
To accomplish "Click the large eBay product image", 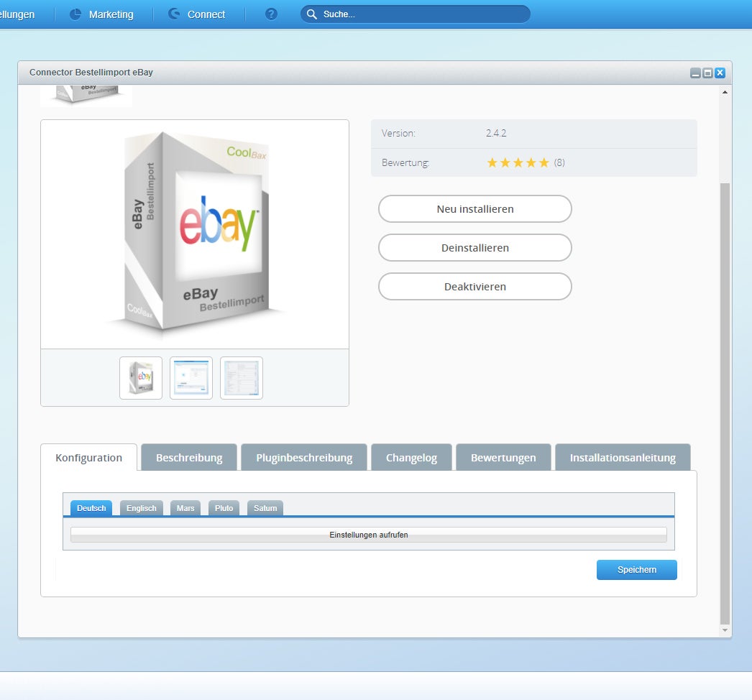I will [195, 234].
